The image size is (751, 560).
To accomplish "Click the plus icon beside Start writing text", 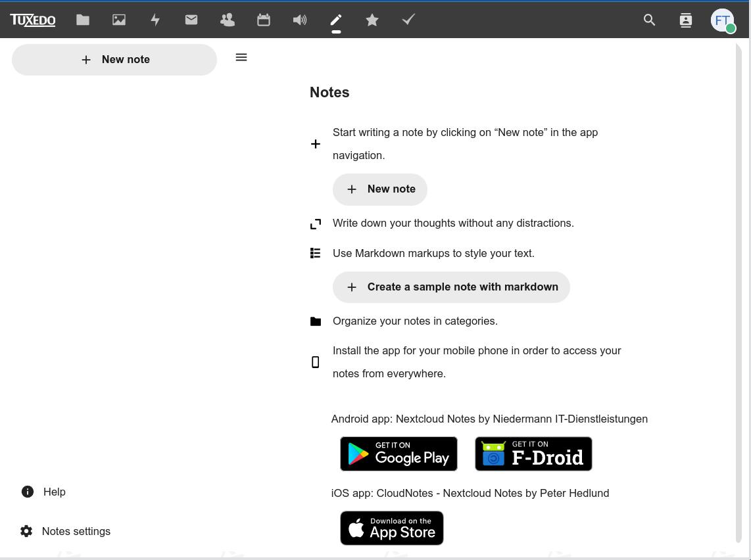I will (316, 144).
